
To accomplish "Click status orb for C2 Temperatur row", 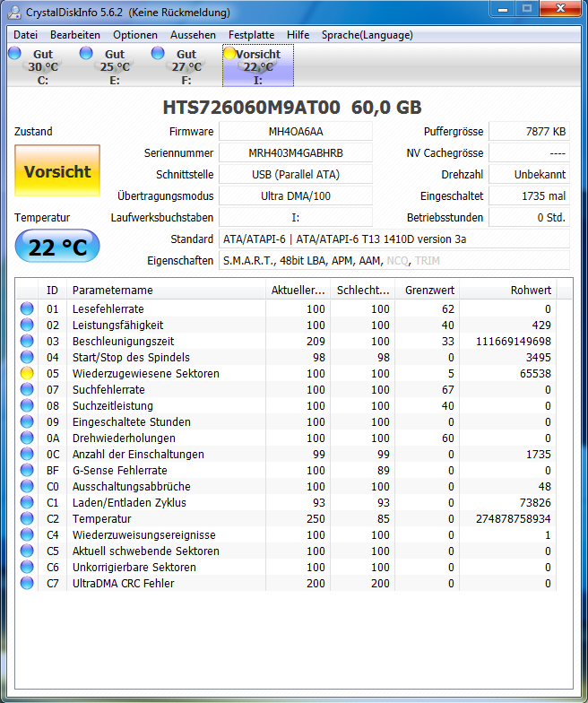I will click(x=27, y=518).
